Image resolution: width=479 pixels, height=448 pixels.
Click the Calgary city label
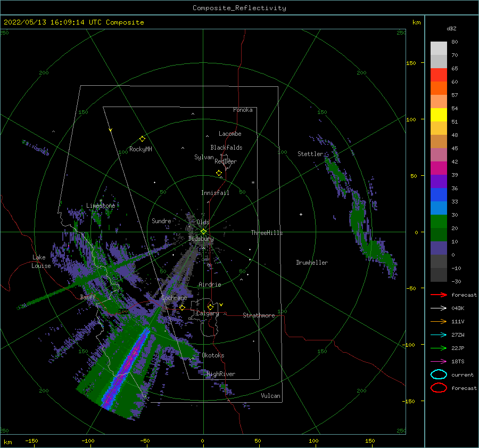click(208, 313)
